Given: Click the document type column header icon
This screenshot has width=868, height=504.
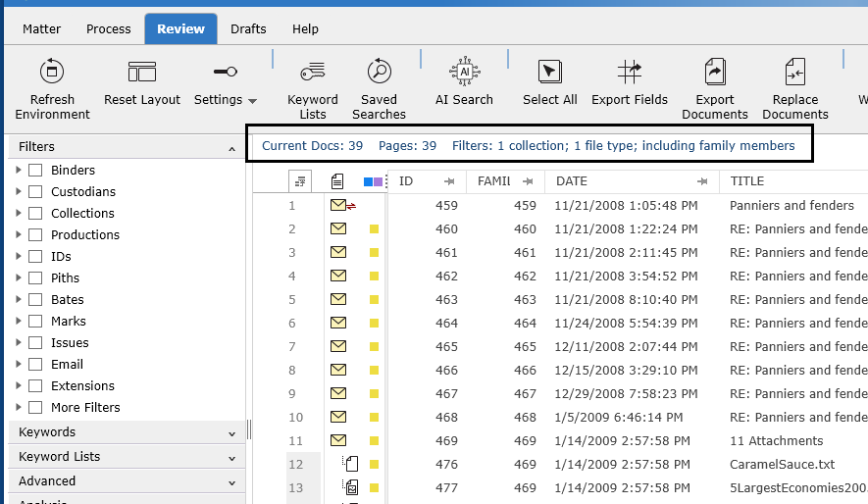Looking at the screenshot, I should (x=337, y=180).
